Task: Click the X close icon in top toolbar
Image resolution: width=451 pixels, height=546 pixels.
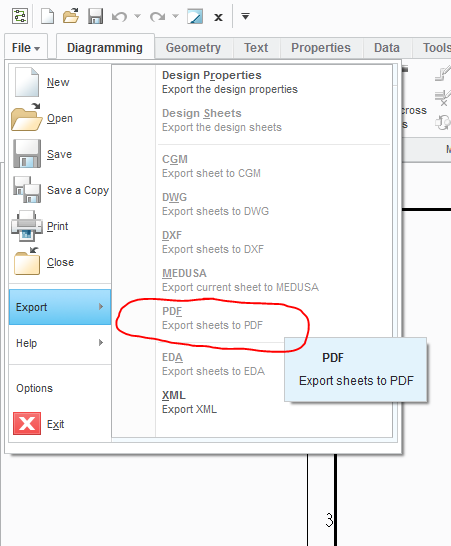Action: (x=218, y=17)
